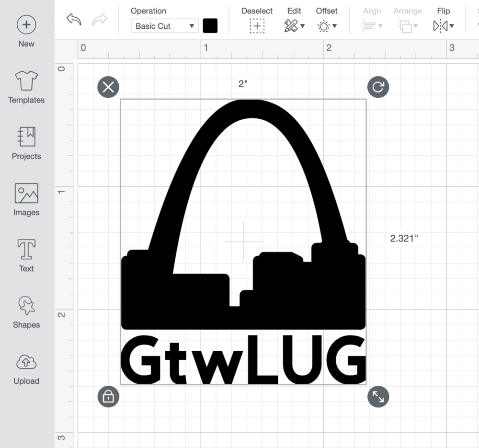Expand the Flip dropdown arrow

click(x=452, y=26)
